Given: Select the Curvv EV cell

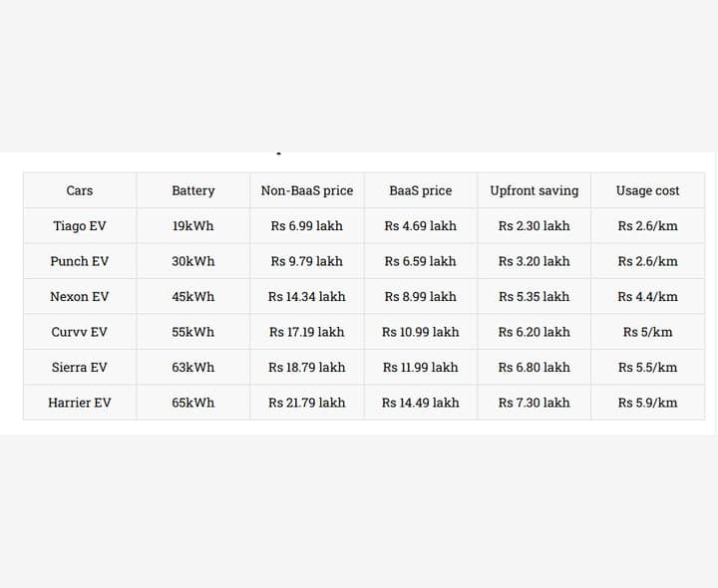Looking at the screenshot, I should tap(80, 332).
